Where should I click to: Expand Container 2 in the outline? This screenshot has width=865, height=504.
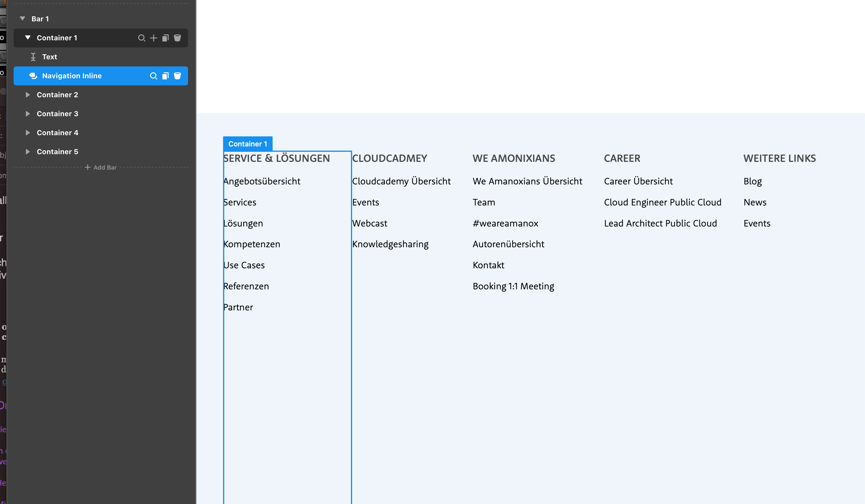[28, 95]
